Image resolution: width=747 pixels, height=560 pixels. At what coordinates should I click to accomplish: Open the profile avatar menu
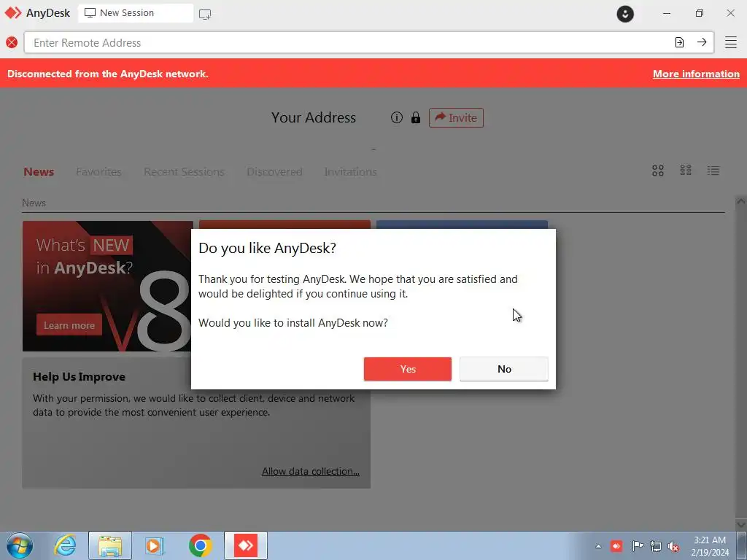point(625,13)
